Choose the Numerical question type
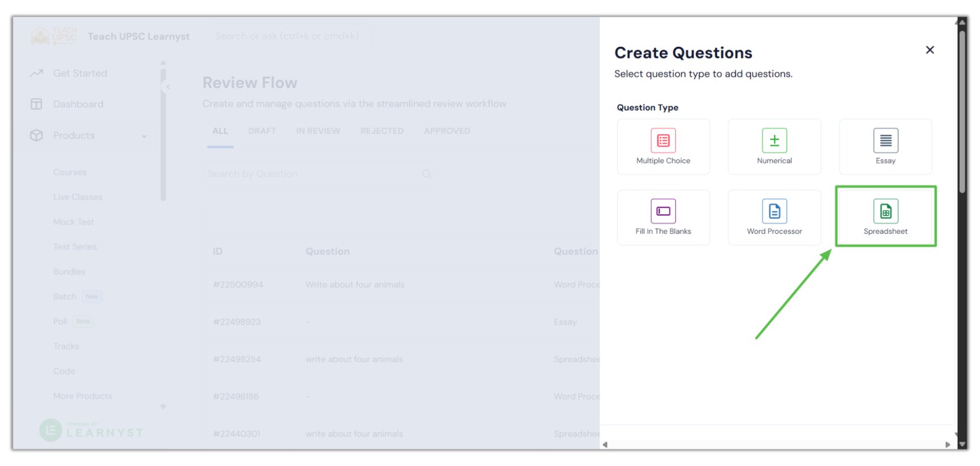 pyautogui.click(x=774, y=147)
